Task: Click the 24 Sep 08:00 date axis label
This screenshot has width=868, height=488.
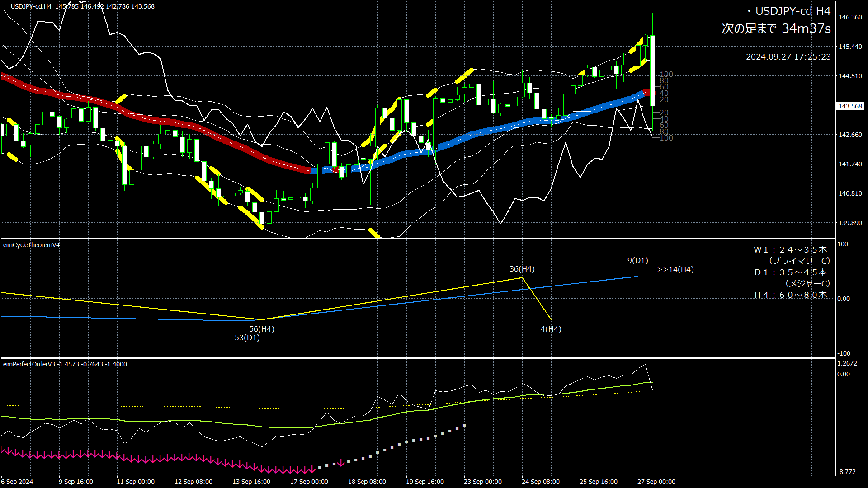Action: [x=540, y=482]
